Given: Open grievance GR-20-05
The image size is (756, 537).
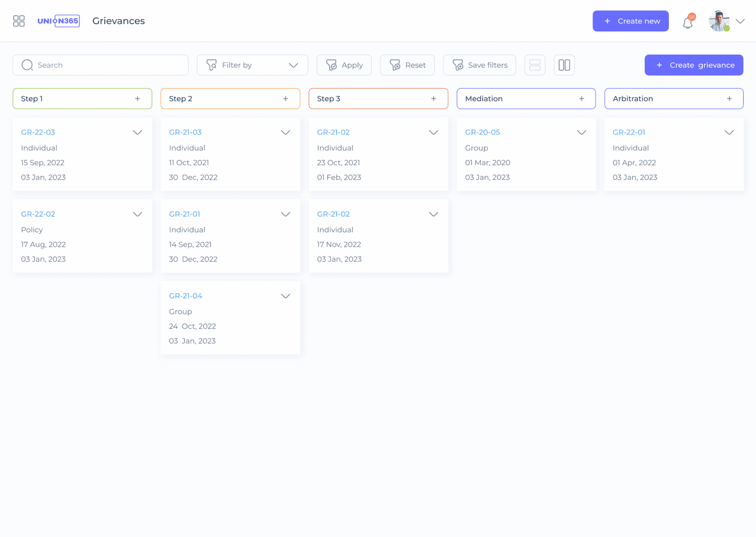Looking at the screenshot, I should (482, 132).
